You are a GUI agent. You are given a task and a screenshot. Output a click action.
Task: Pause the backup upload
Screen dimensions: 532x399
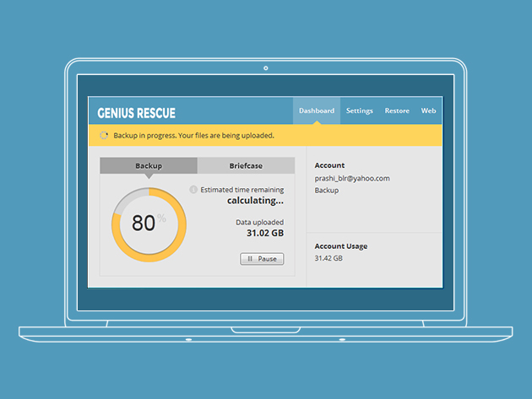click(262, 259)
